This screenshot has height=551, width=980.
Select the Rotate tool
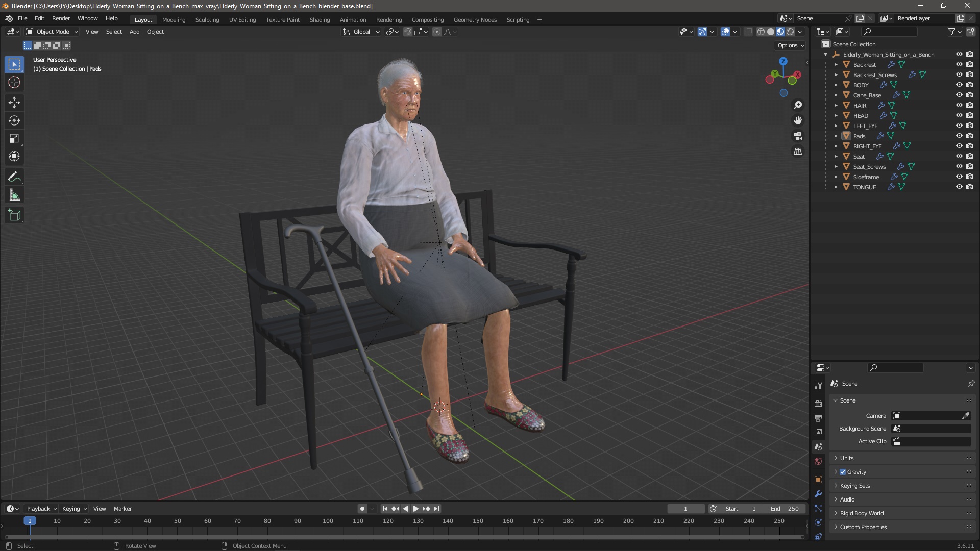point(14,120)
